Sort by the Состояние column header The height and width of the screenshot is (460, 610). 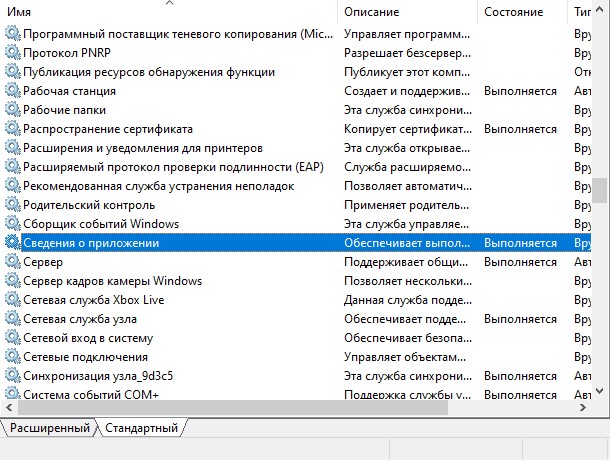tap(522, 12)
